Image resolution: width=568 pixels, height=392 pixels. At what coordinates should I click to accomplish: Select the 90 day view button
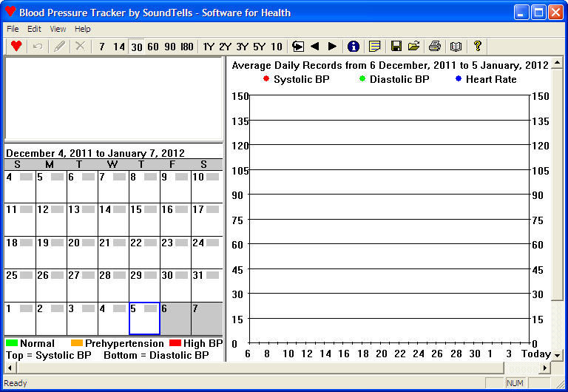coord(170,47)
